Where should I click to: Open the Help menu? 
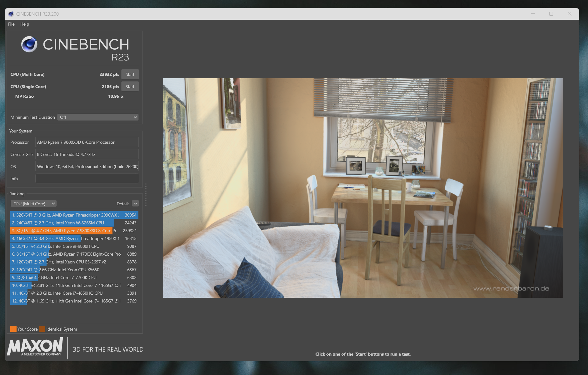click(25, 24)
